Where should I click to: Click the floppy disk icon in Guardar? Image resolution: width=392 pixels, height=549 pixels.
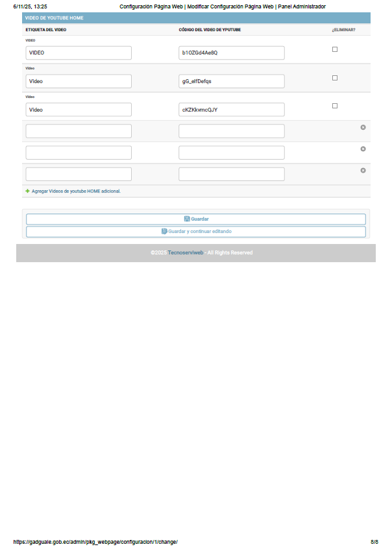point(187,219)
